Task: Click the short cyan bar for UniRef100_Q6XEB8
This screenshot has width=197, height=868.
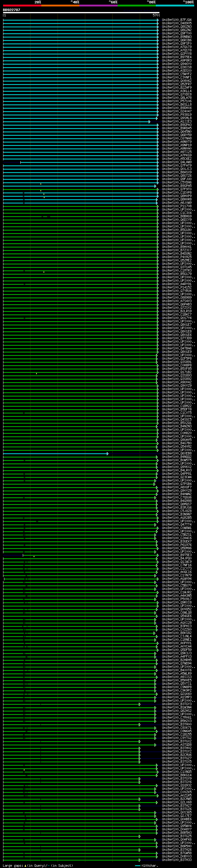Action: pyautogui.click(x=56, y=454)
